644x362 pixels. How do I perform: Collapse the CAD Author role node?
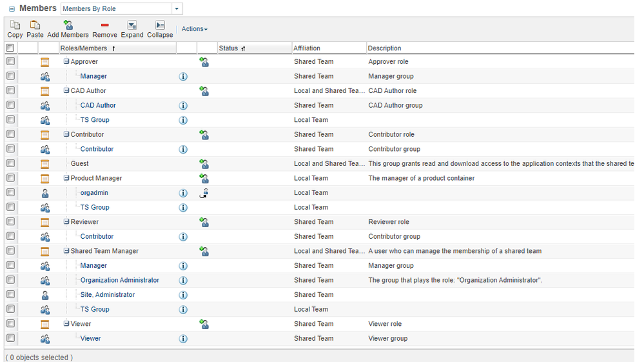coord(66,91)
